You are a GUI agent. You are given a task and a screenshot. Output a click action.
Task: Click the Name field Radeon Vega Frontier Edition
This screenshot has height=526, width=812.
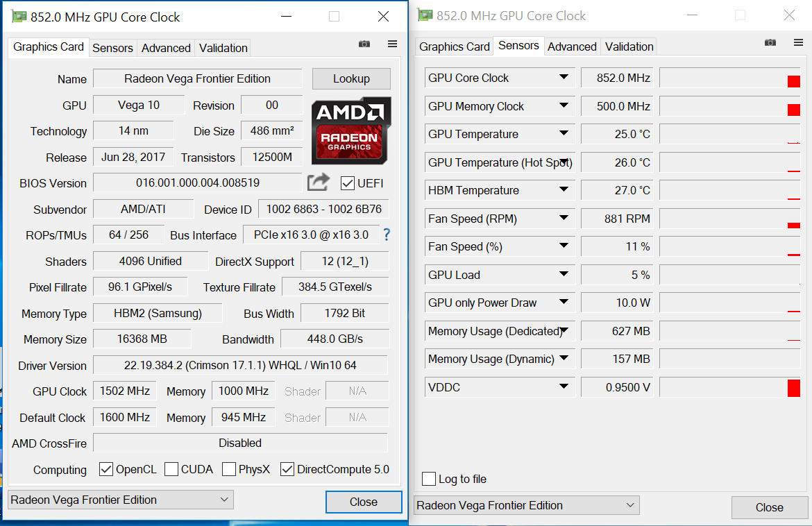(197, 78)
